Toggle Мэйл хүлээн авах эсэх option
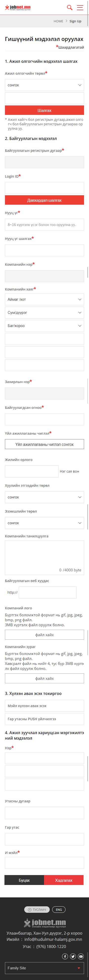 click(x=44, y=706)
